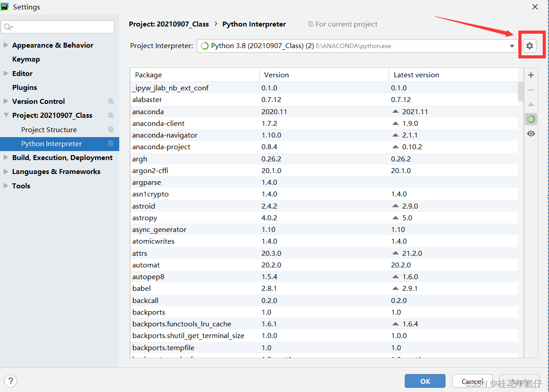
Task: Select the backports package row
Action: (x=324, y=312)
